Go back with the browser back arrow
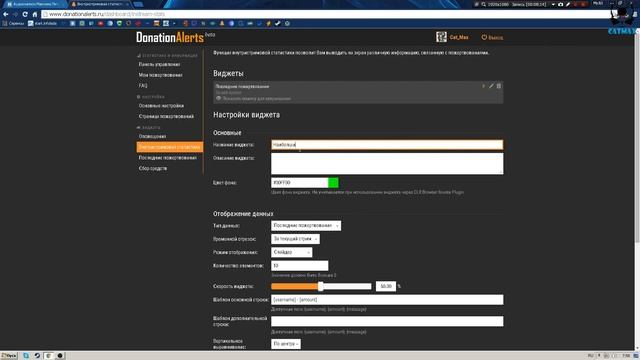This screenshot has height=360, width=640. 6,14
